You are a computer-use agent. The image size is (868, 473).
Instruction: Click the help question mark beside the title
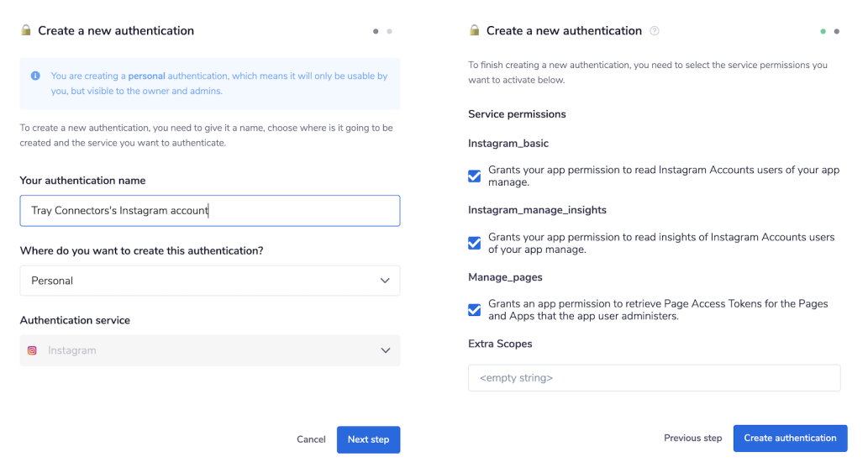pos(655,31)
